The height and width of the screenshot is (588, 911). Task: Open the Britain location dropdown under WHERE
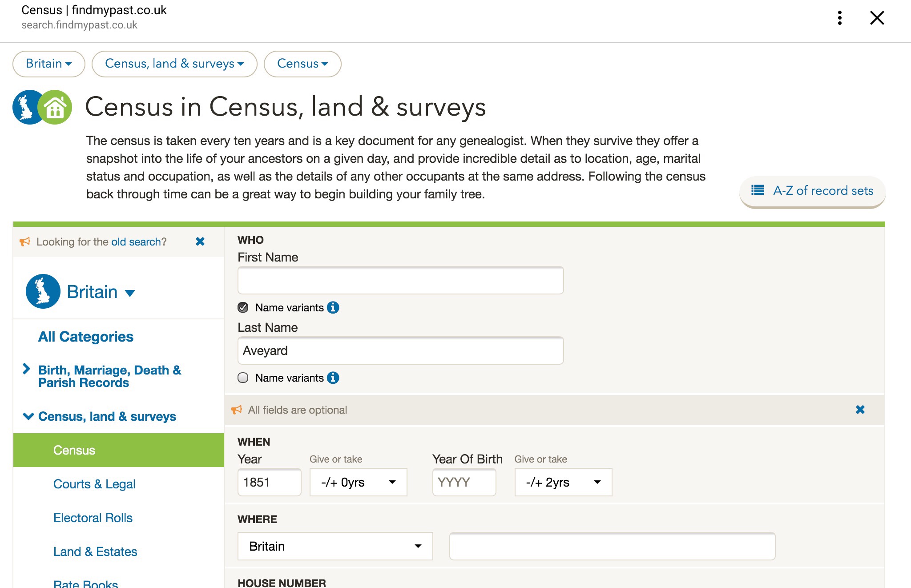[335, 546]
